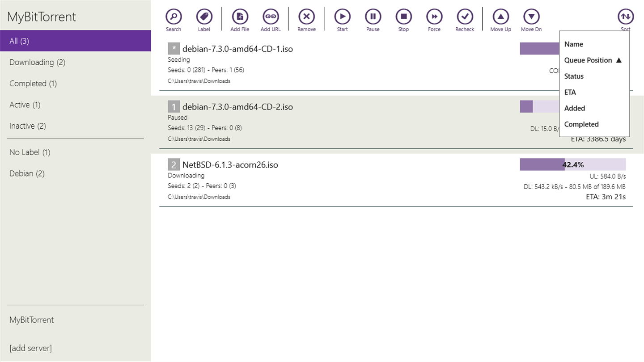The width and height of the screenshot is (644, 362).
Task: Click the Add URL link icon
Action: [x=271, y=17]
